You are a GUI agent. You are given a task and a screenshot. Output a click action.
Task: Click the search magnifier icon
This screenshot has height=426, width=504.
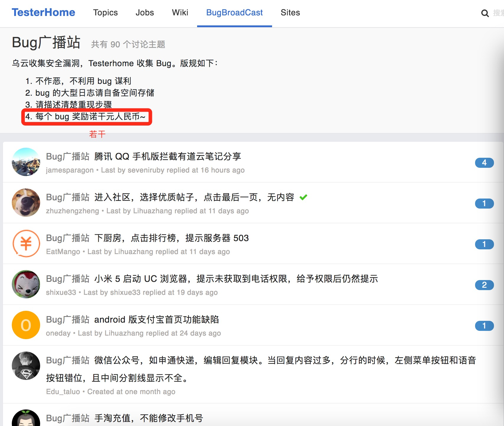485,13
